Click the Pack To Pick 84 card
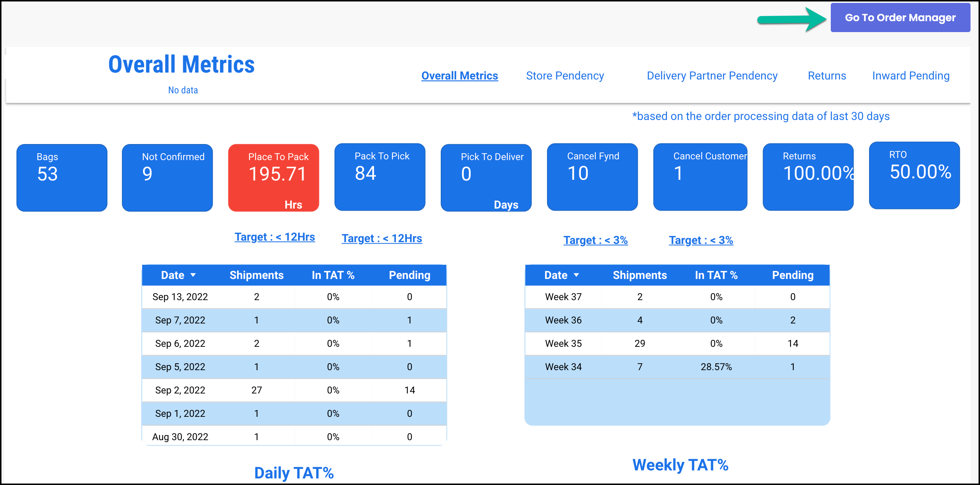Screen dimensions: 980x485 [380, 177]
